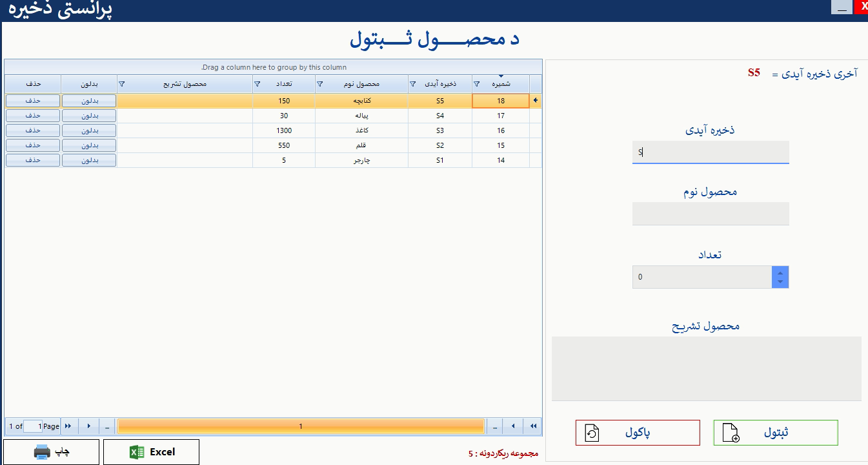The height and width of the screenshot is (465, 868).
Task: Open filter for ذخیره آیدی column
Action: (413, 84)
